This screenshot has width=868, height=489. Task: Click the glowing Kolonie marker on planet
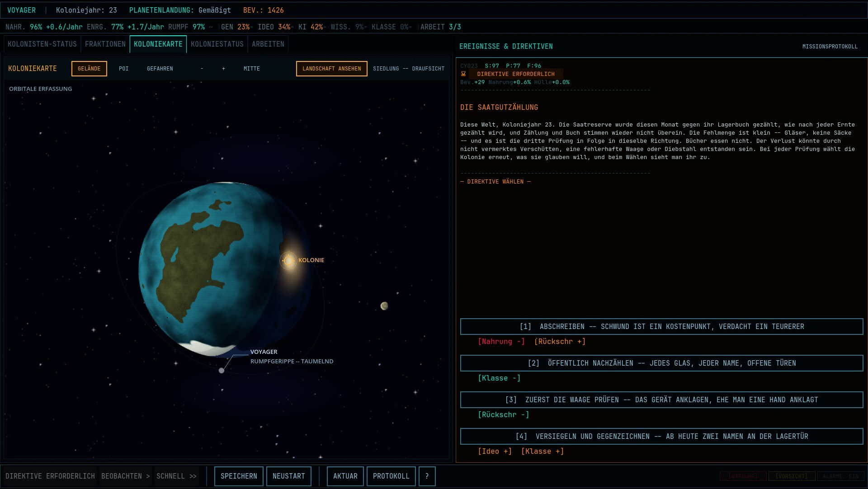pyautogui.click(x=288, y=260)
